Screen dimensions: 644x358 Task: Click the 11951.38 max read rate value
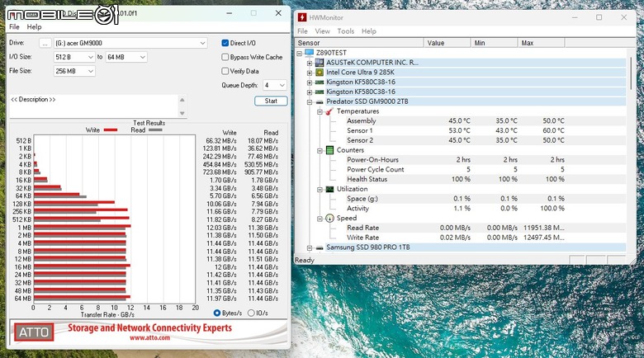[x=544, y=228]
